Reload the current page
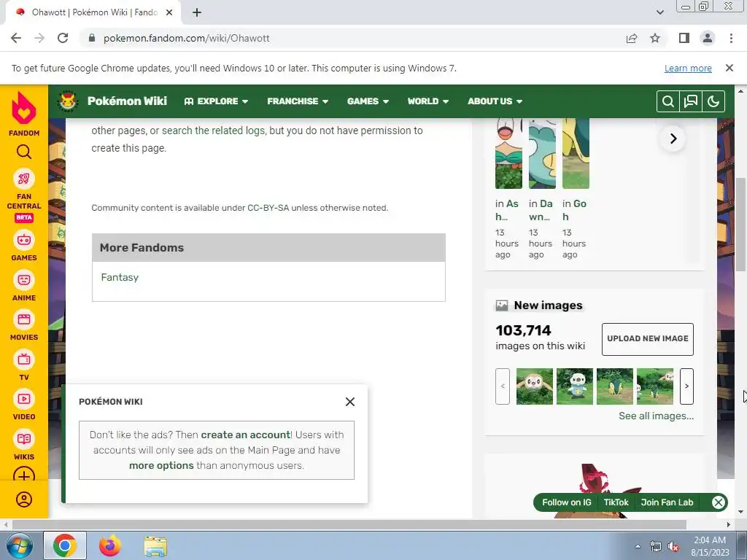 point(63,38)
